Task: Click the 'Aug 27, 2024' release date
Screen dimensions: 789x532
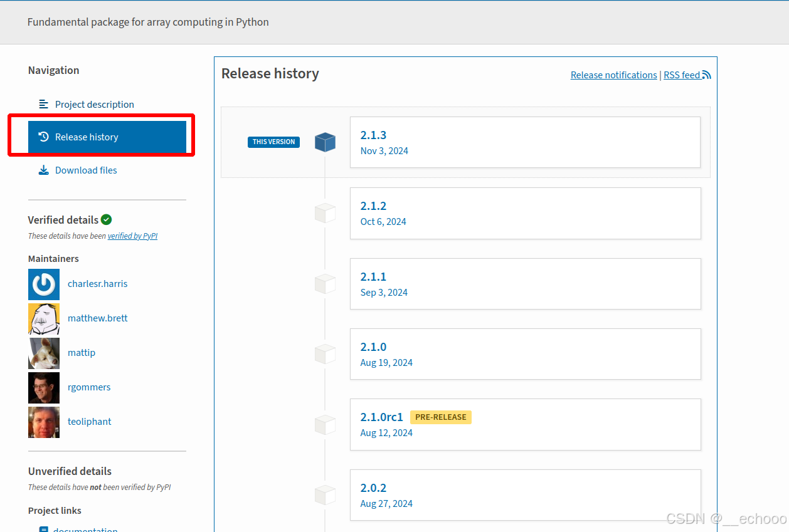Action: (386, 504)
